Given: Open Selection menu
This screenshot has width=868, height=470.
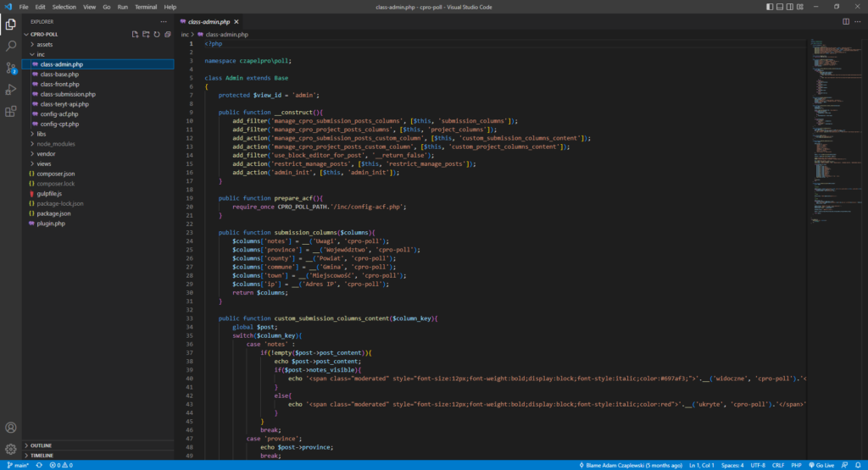Looking at the screenshot, I should point(64,7).
